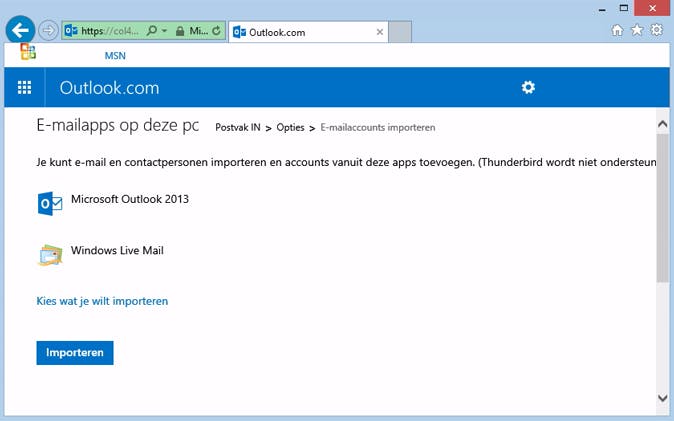Open browser tools gear icon
The width and height of the screenshot is (674, 421).
(x=657, y=30)
